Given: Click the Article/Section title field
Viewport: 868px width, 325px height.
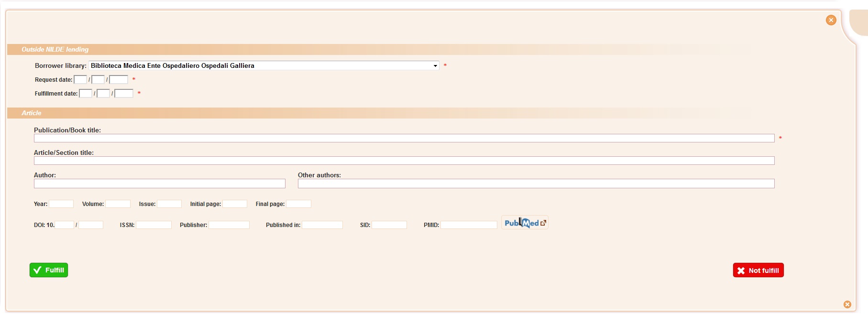Looking at the screenshot, I should (x=404, y=161).
